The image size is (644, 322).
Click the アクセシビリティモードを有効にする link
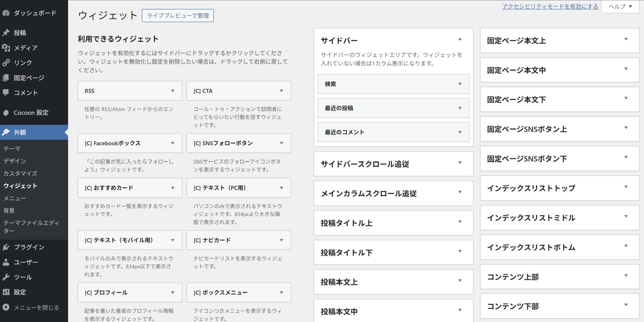550,7
